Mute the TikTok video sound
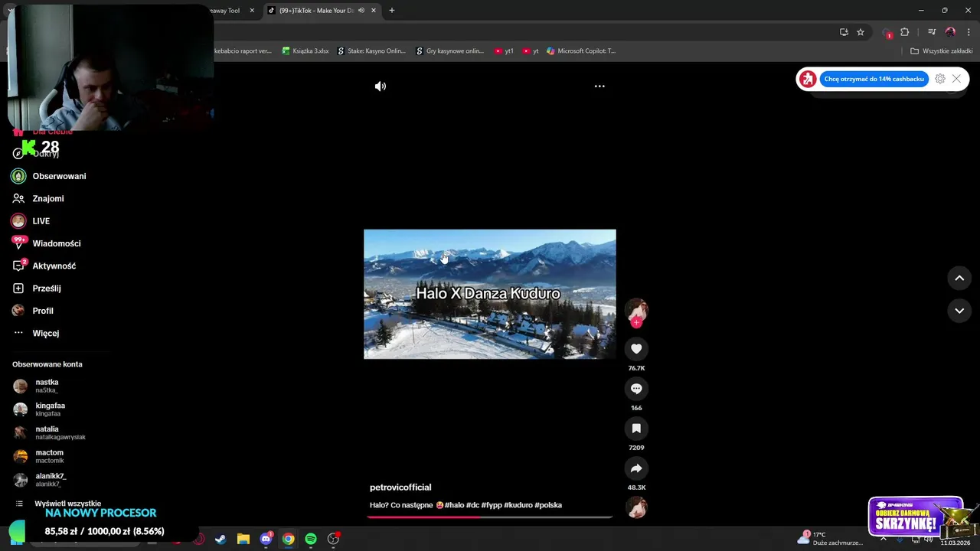Screen dimensions: 980x551 click(x=380, y=86)
